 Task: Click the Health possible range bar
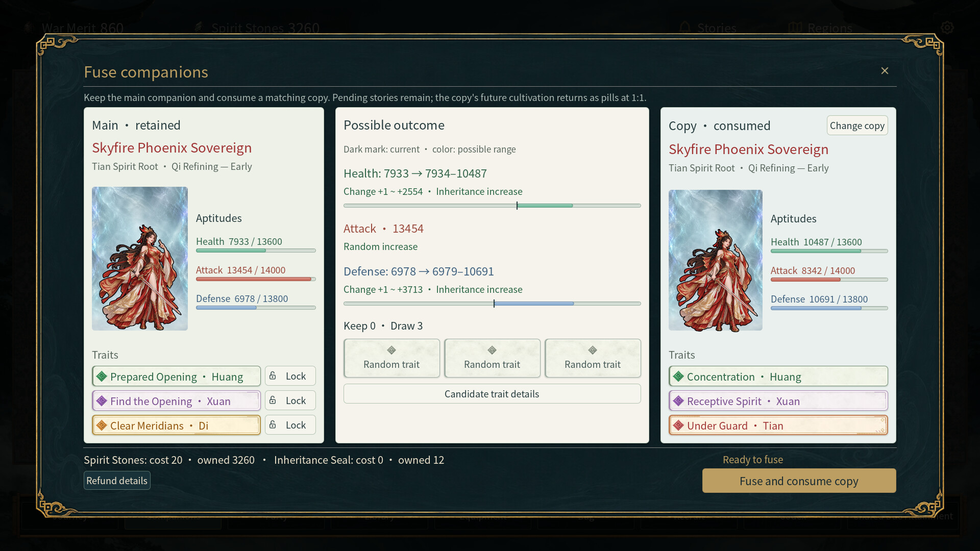pyautogui.click(x=492, y=206)
